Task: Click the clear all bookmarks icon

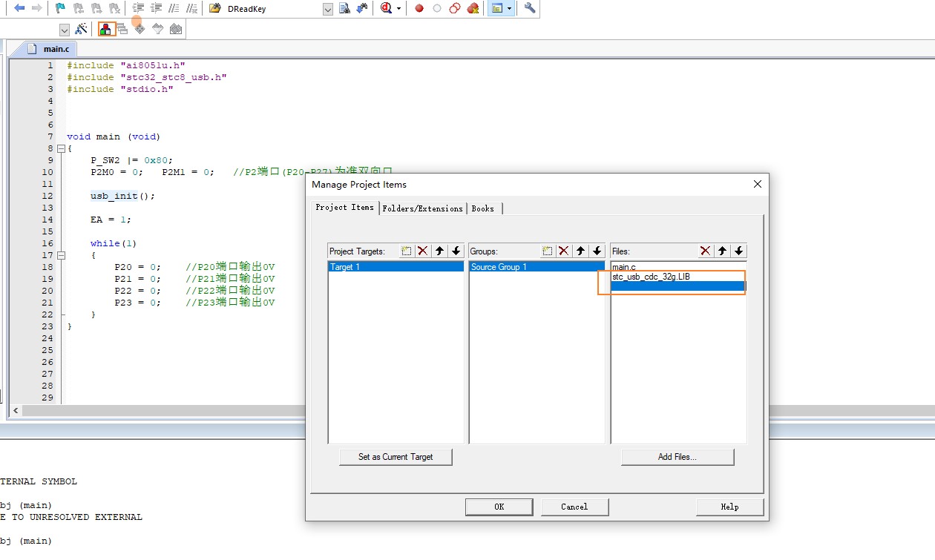Action: pyautogui.click(x=114, y=8)
